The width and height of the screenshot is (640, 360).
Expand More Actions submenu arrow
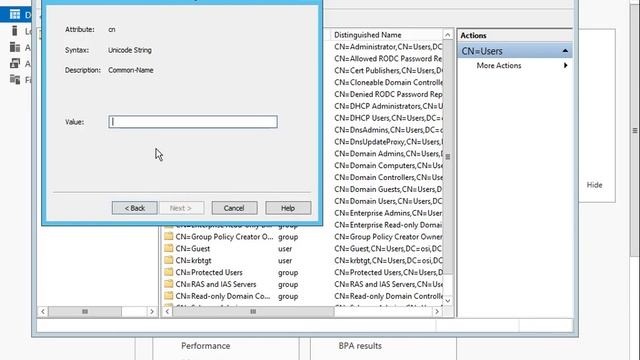pyautogui.click(x=565, y=65)
